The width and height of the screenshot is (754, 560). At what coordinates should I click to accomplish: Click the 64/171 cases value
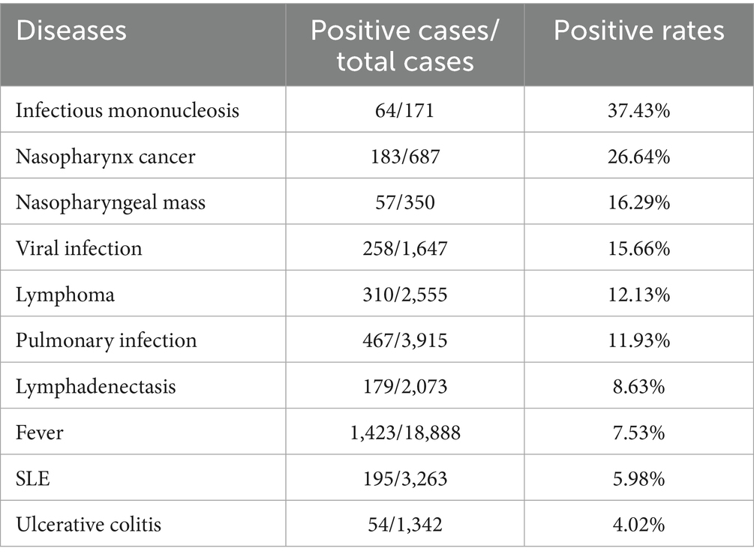tap(404, 111)
